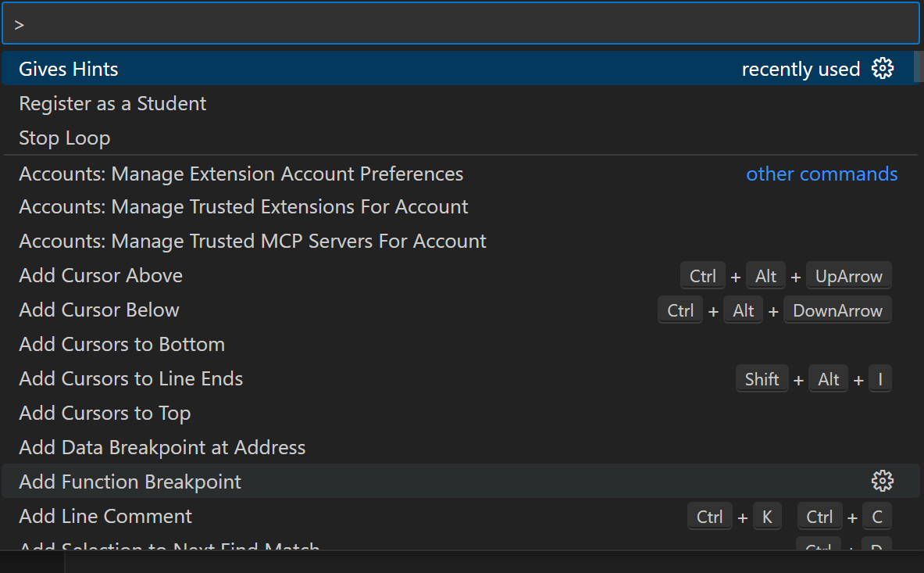924x573 pixels.
Task: Run Add Cursor Above command
Action: pos(101,276)
